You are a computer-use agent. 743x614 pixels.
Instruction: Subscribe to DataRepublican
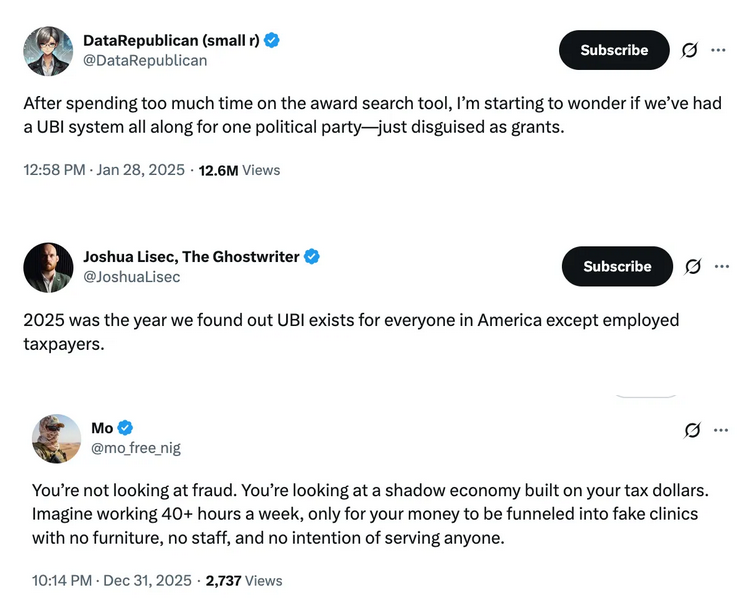click(x=613, y=50)
